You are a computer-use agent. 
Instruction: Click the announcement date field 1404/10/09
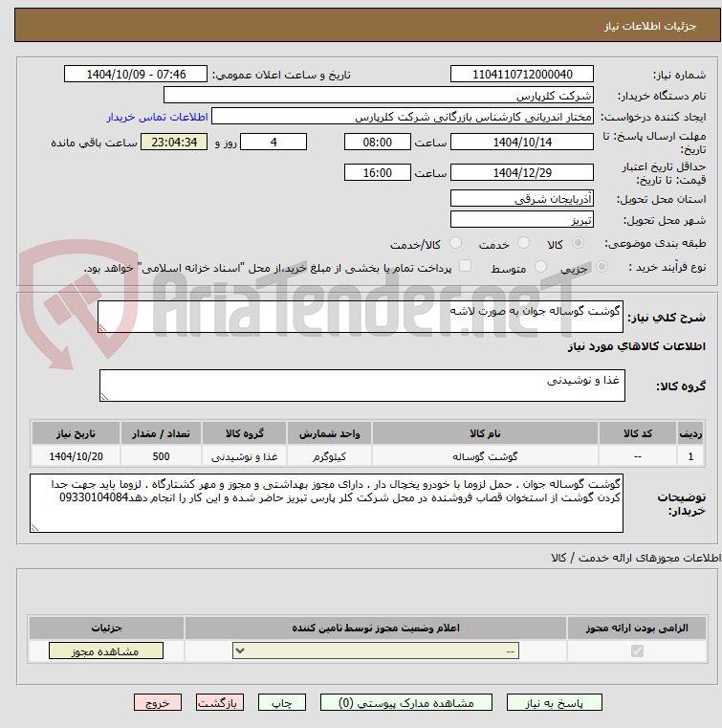pos(136,74)
